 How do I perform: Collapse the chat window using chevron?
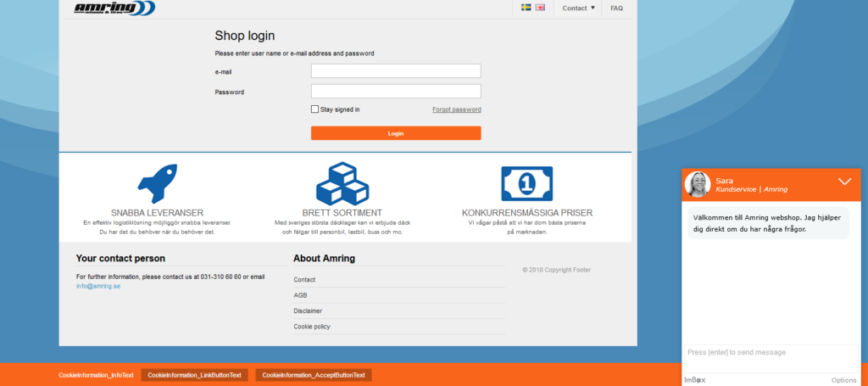click(844, 182)
